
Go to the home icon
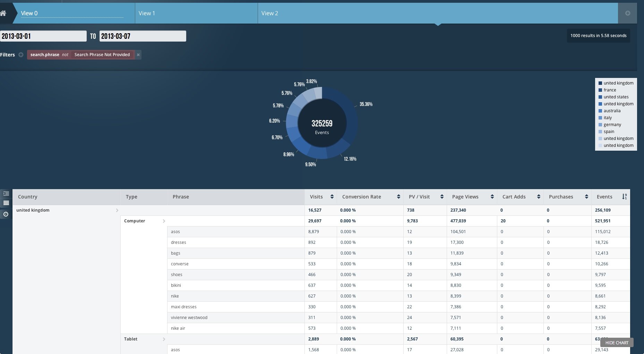3,13
